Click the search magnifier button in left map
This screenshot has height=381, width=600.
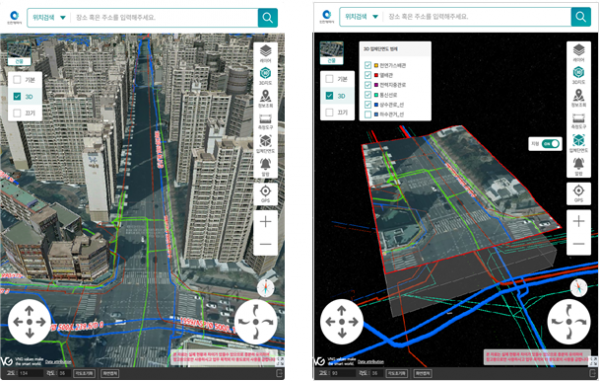[x=267, y=18]
